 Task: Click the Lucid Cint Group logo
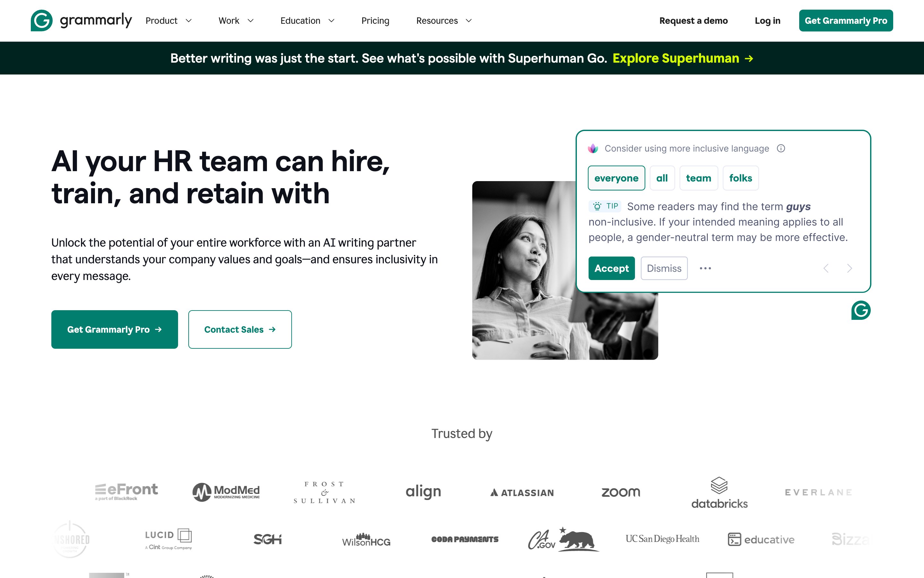(168, 539)
